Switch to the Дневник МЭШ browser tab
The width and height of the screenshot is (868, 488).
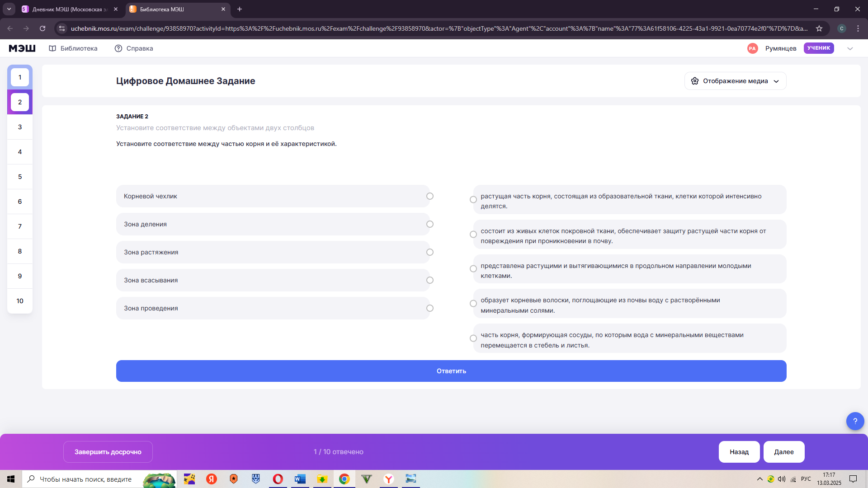point(70,9)
